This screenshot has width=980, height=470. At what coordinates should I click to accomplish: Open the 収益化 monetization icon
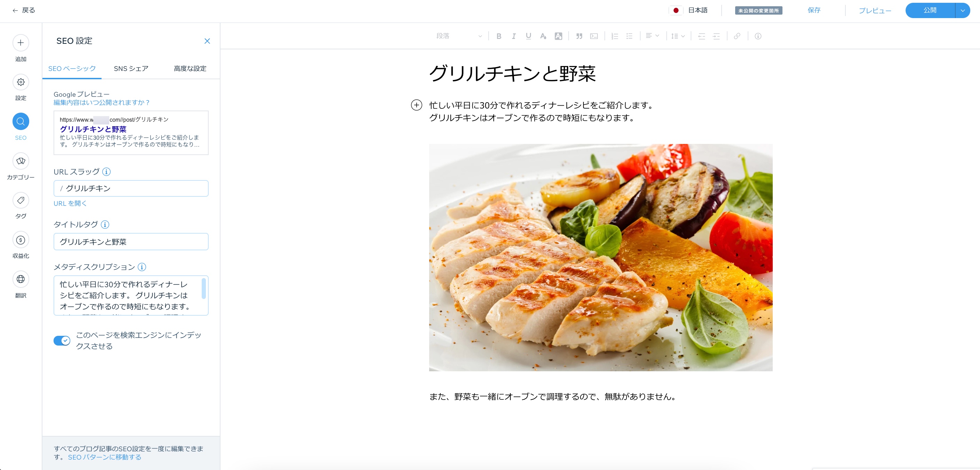(21, 240)
